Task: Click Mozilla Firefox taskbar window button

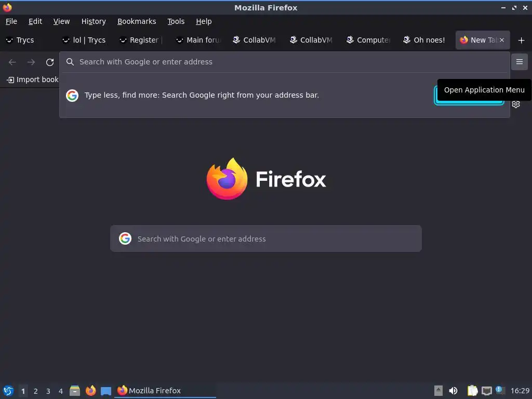Action: click(x=165, y=391)
